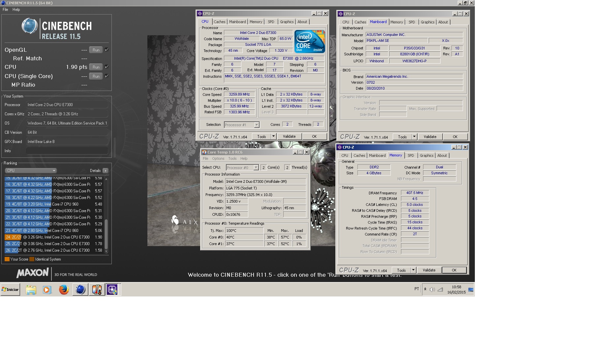The image size is (615, 364).
Task: Click the Identical System brown swatch
Action: pos(32,259)
